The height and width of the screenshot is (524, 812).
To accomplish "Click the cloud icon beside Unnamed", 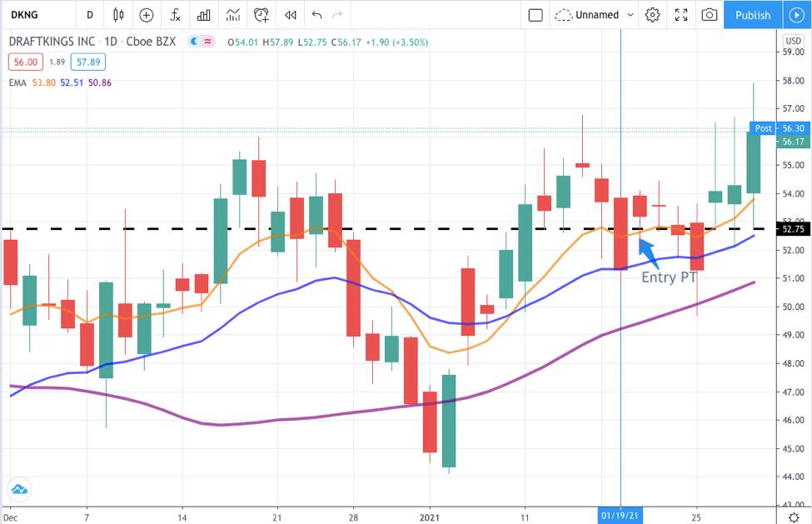I will pos(563,15).
